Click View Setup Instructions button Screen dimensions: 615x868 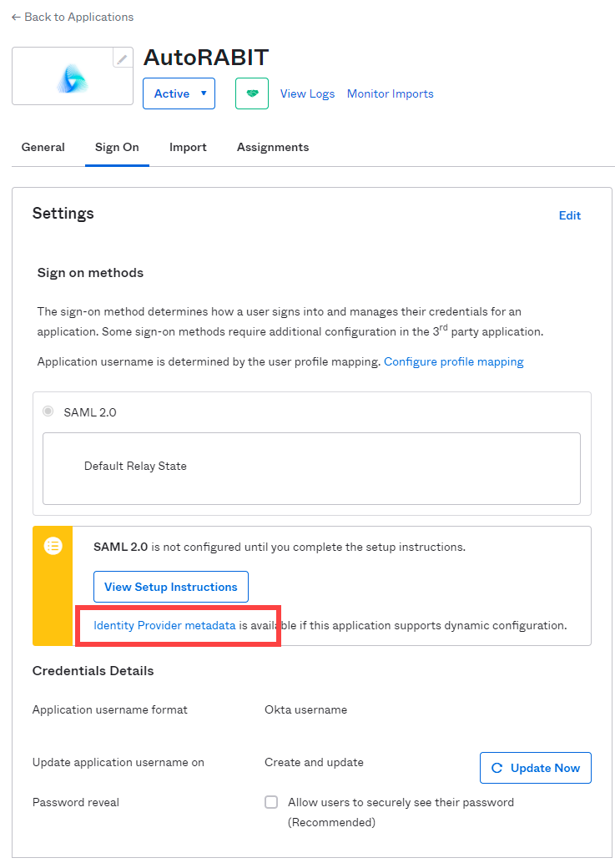(171, 587)
